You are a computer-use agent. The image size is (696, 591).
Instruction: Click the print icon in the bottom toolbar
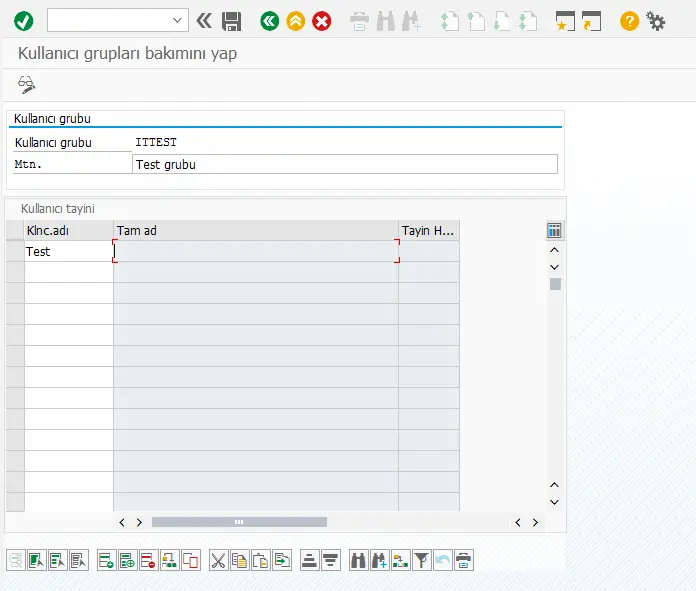464,560
